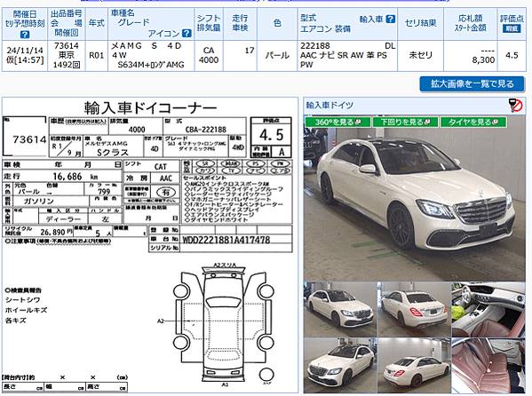This screenshot has width=532, height=396.
Task: Click color cell パール
Action: tap(277, 55)
